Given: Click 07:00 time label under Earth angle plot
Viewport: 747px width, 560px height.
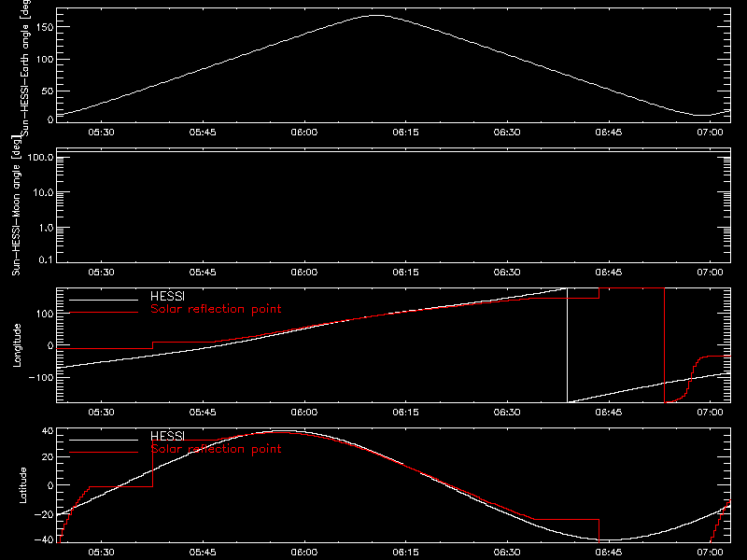Looking at the screenshot, I should [710, 133].
